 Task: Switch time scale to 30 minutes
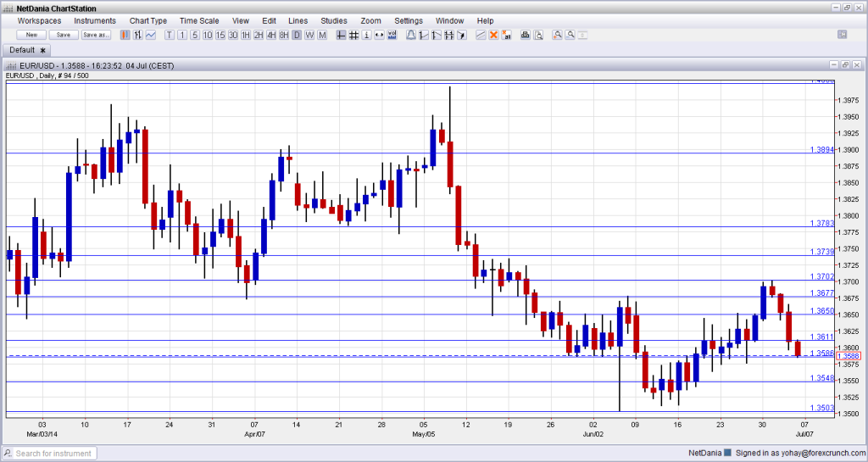click(233, 35)
